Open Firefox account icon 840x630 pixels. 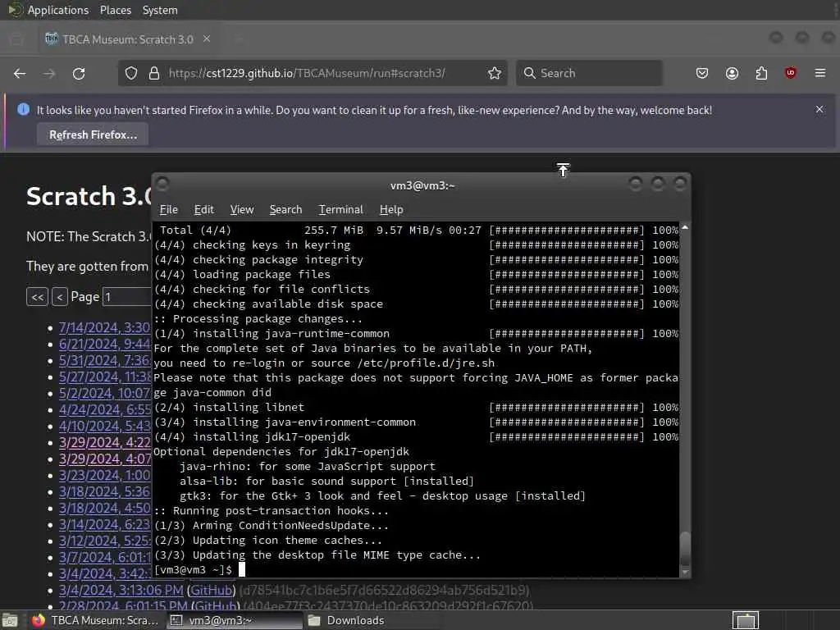coord(732,73)
